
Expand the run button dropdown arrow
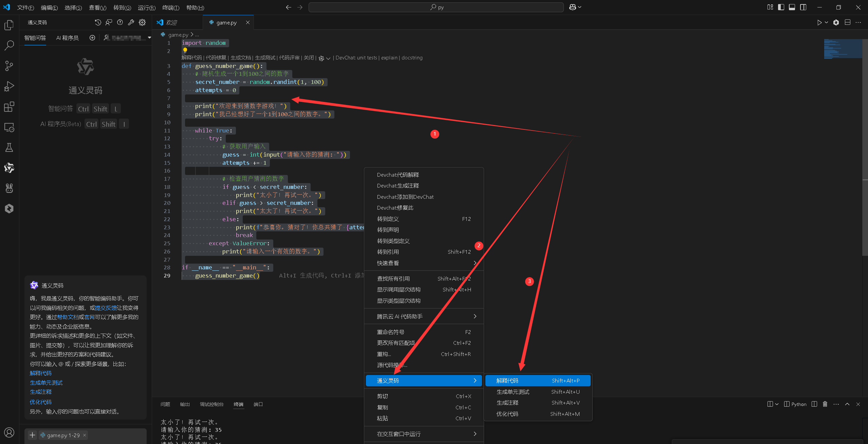coord(826,22)
